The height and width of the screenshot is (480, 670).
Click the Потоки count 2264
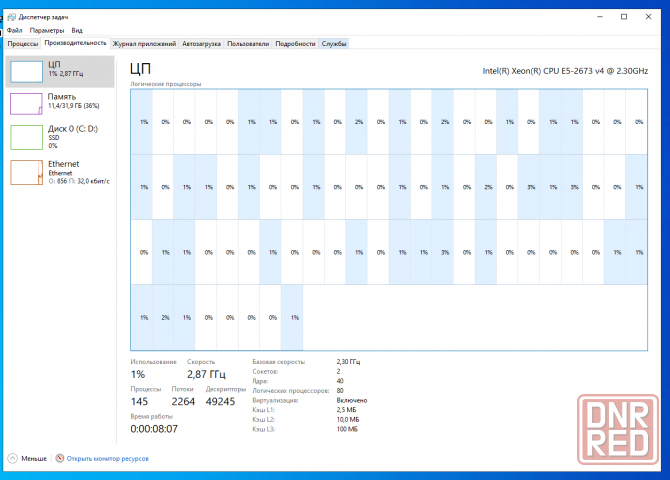coord(183,401)
